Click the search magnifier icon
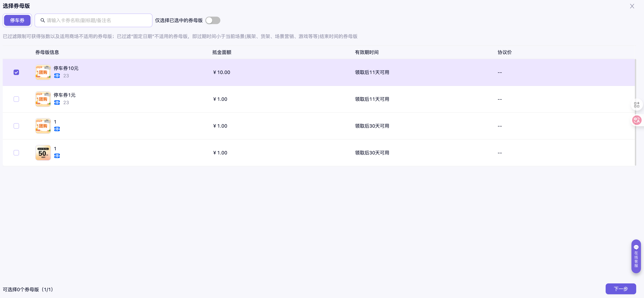The image size is (644, 298). pyautogui.click(x=43, y=20)
